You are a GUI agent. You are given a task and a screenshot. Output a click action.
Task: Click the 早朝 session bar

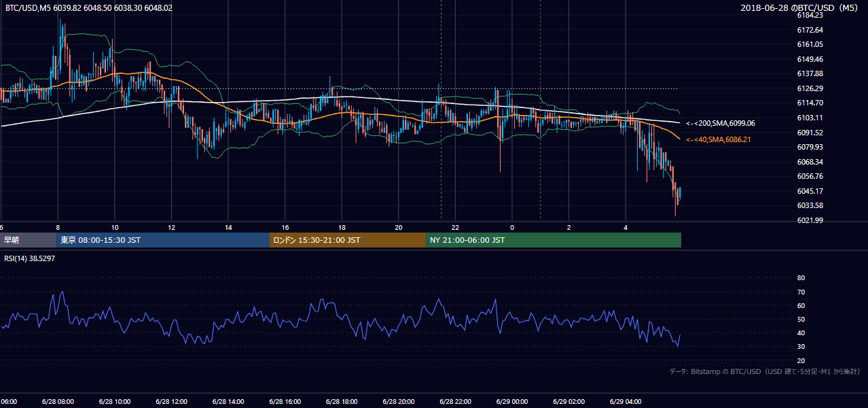coord(29,240)
